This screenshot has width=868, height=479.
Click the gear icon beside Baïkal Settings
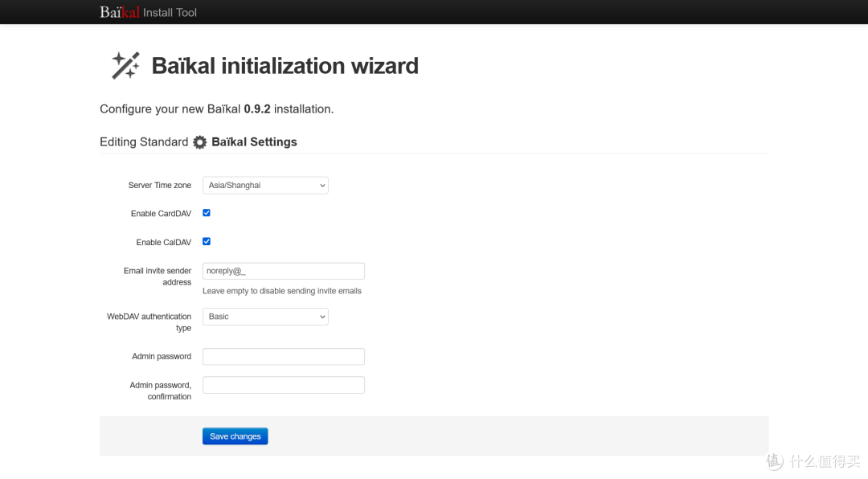pyautogui.click(x=200, y=142)
